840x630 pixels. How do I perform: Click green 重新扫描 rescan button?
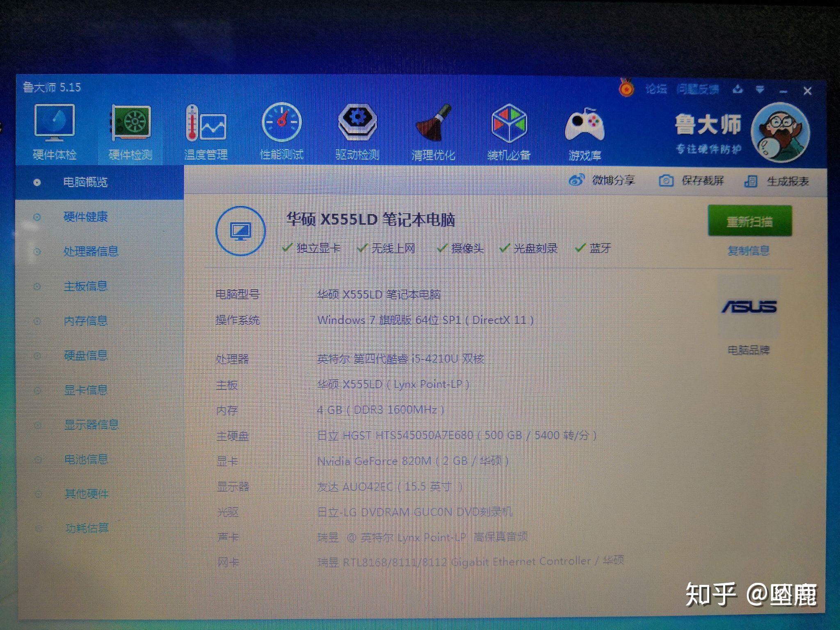click(750, 221)
